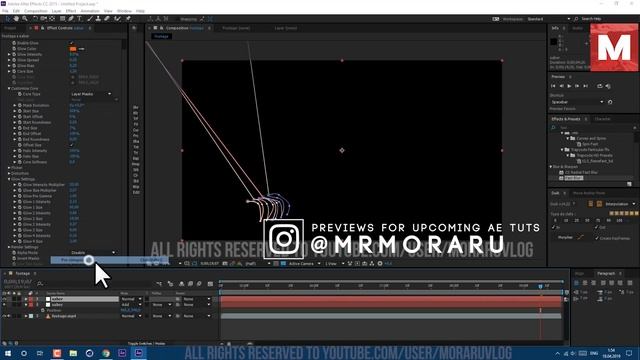The width and height of the screenshot is (640, 360).
Task: Select the Hand tool
Action: [x=16, y=19]
